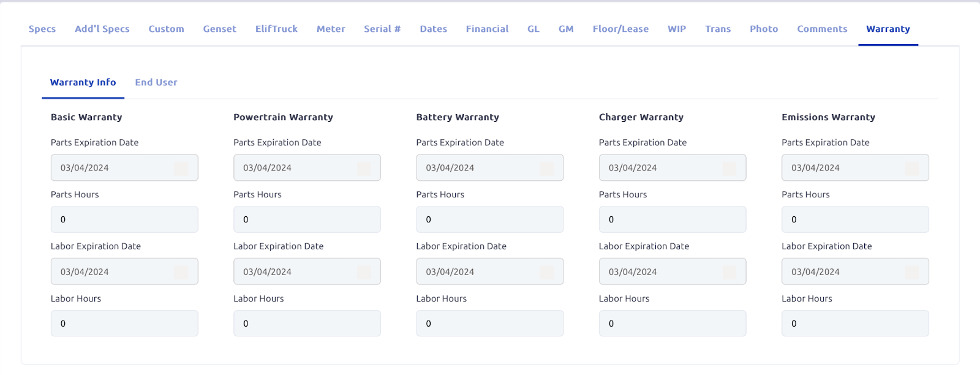Click the Charger Warranty Parts Hours input
This screenshot has height=375, width=980.
coord(673,219)
